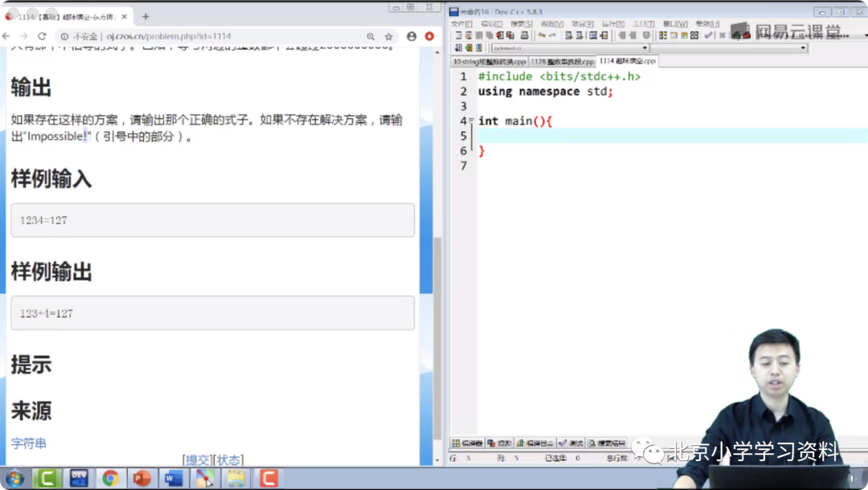Open 搜索结果 search results bottom tab

pyautogui.click(x=607, y=443)
